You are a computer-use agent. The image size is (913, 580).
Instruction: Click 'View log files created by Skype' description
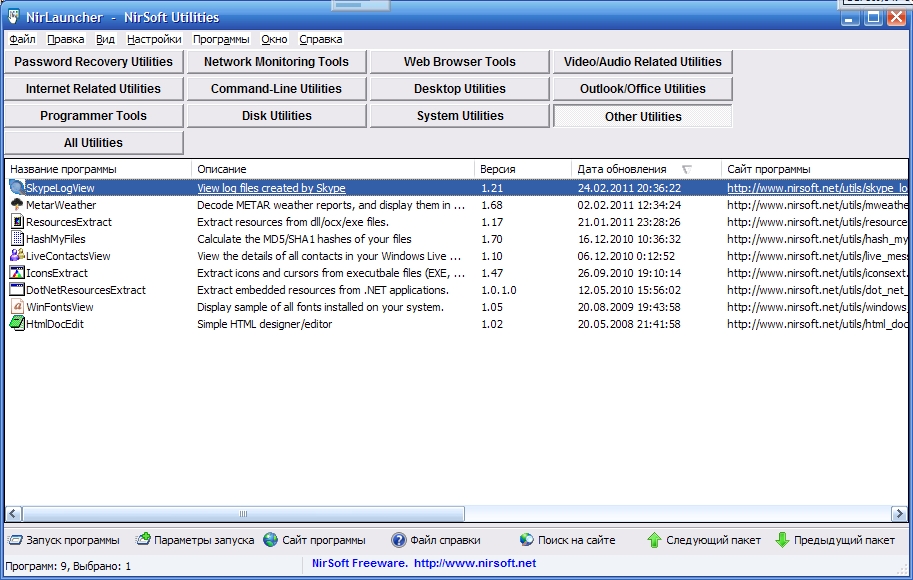pyautogui.click(x=271, y=188)
